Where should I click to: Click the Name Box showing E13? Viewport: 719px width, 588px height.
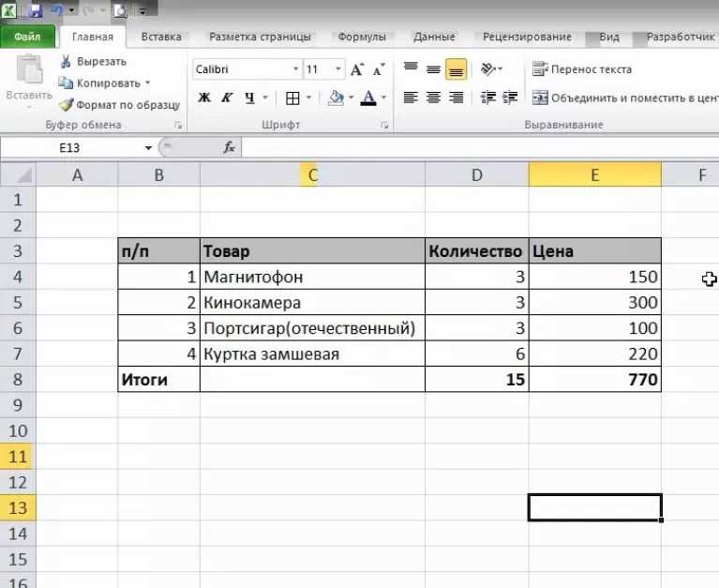pyautogui.click(x=69, y=147)
